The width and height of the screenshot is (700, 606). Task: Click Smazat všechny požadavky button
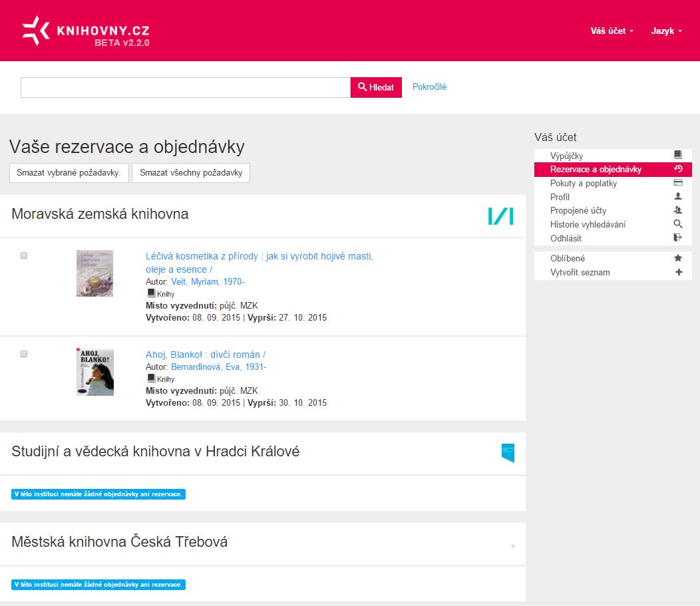click(x=190, y=173)
